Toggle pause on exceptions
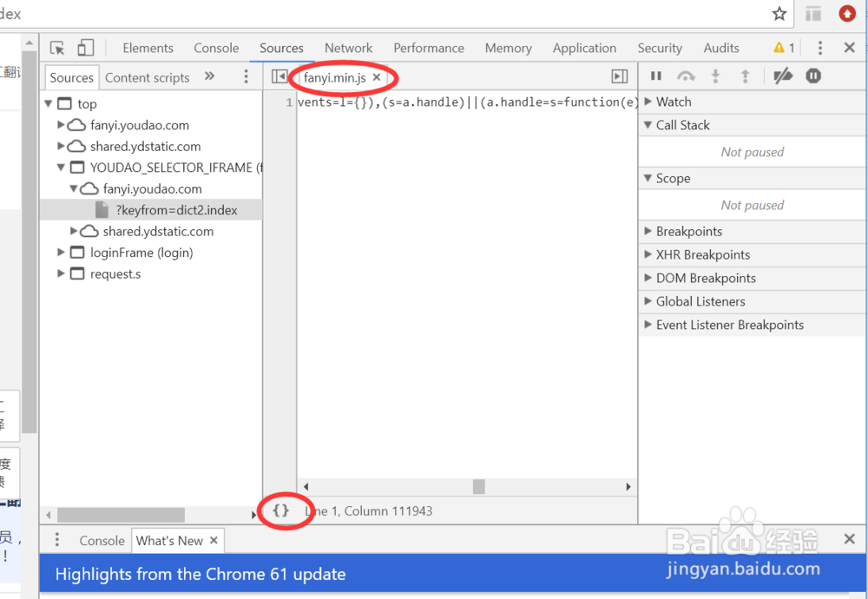 pyautogui.click(x=812, y=76)
